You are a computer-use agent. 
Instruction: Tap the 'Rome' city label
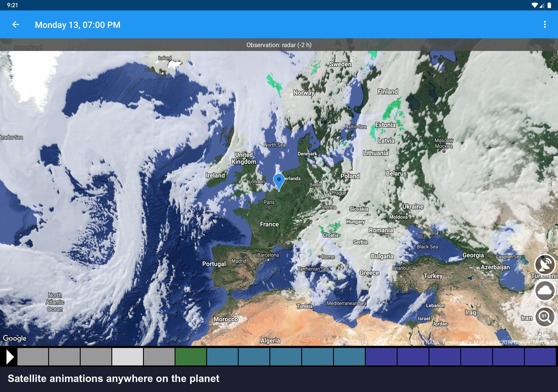pyautogui.click(x=328, y=257)
